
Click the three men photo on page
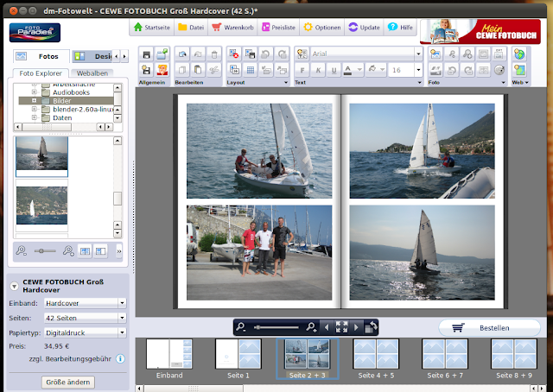259,253
